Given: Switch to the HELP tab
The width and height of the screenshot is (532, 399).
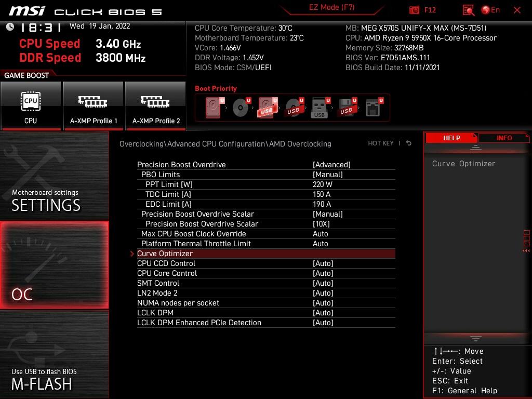Looking at the screenshot, I should pos(451,138).
